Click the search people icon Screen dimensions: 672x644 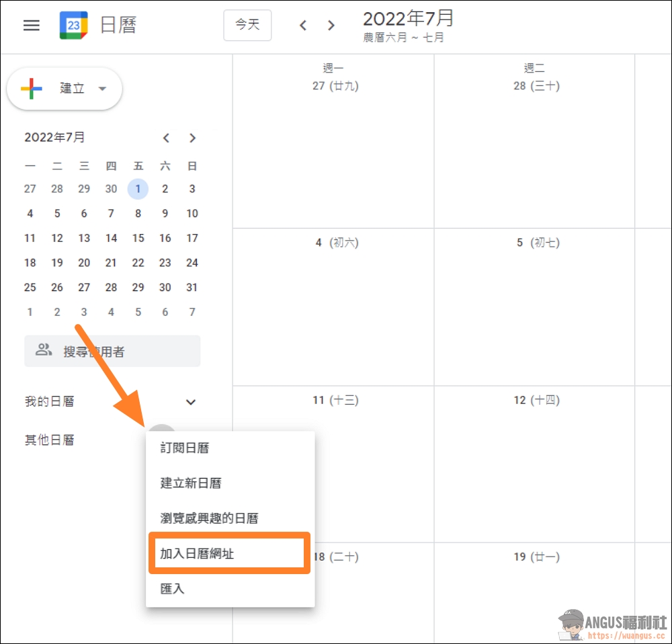(43, 350)
